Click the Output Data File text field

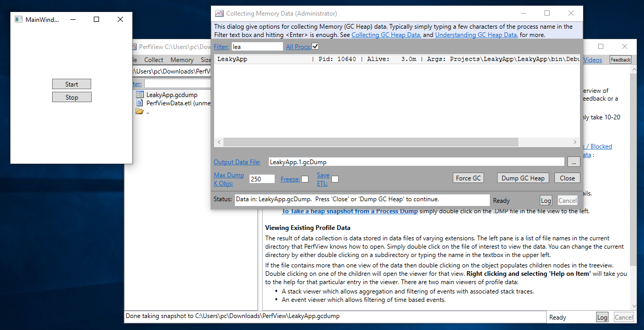[416, 162]
